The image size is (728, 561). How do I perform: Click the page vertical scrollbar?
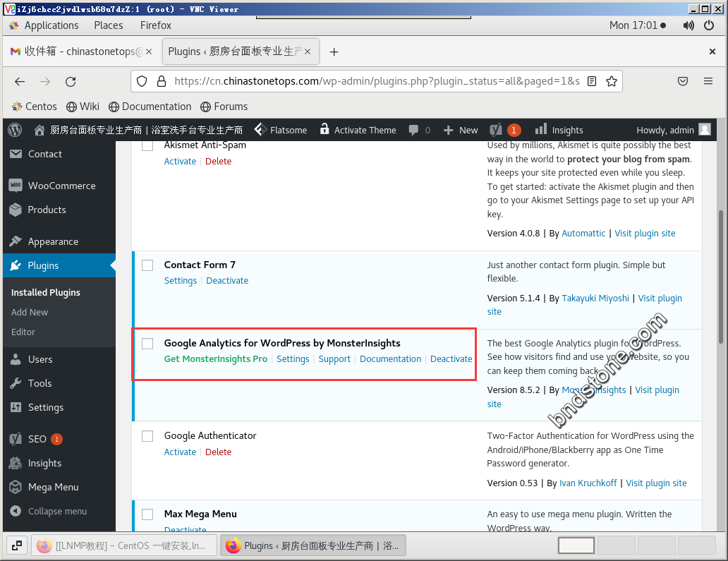(x=721, y=277)
